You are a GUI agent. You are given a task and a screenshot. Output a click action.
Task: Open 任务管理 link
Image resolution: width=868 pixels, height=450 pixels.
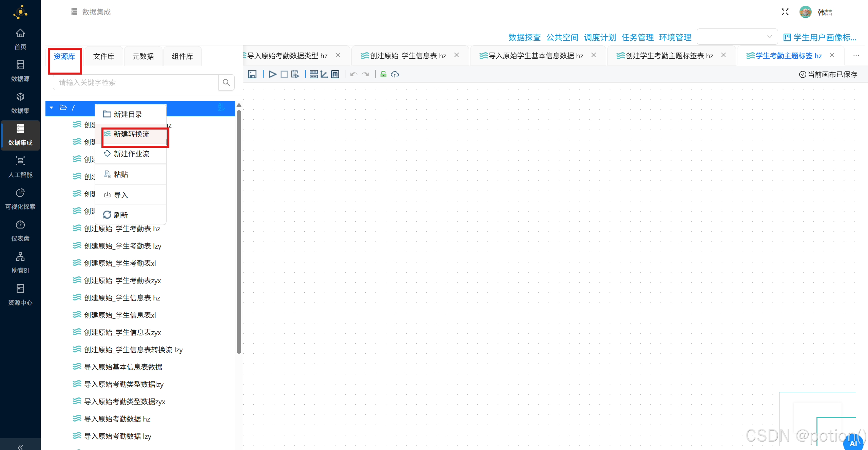tap(637, 37)
